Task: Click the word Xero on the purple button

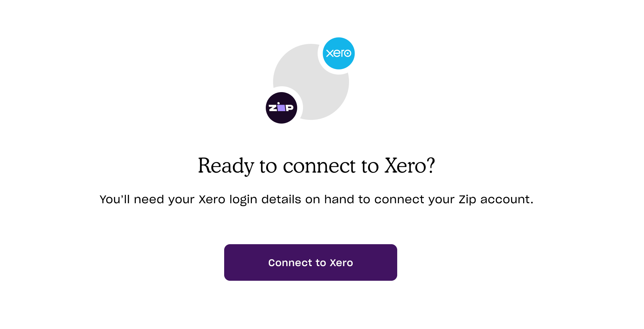Action: (341, 263)
